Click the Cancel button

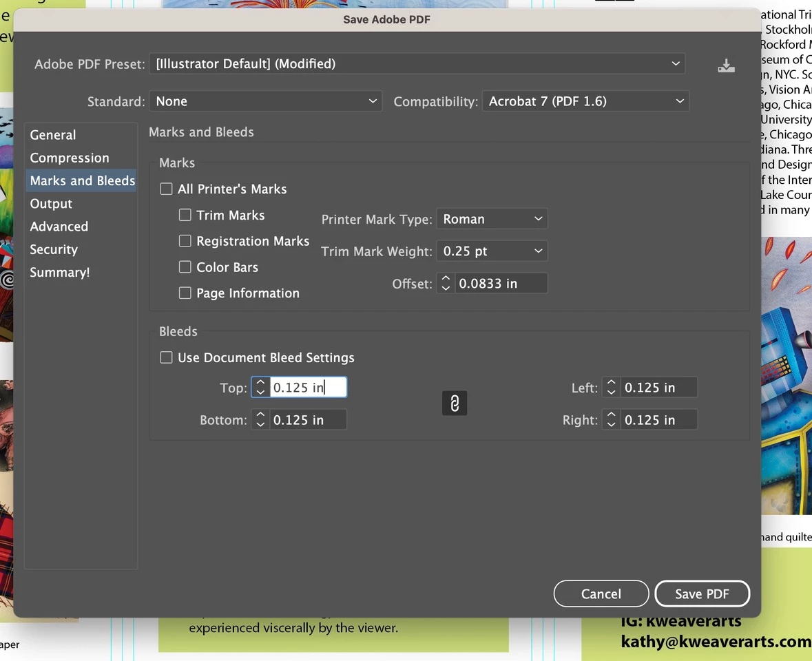pos(601,594)
